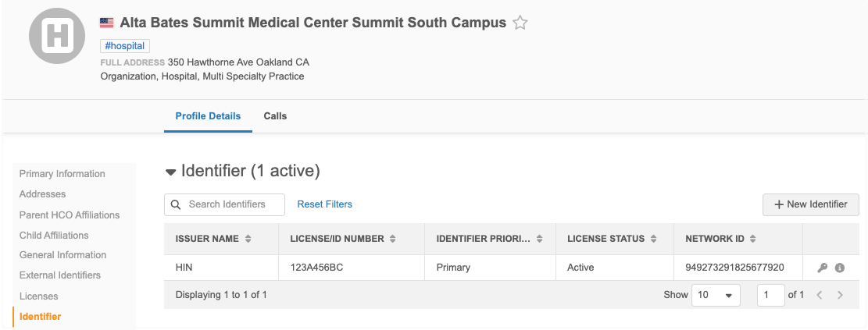Go to the next page with the right arrow

click(840, 295)
